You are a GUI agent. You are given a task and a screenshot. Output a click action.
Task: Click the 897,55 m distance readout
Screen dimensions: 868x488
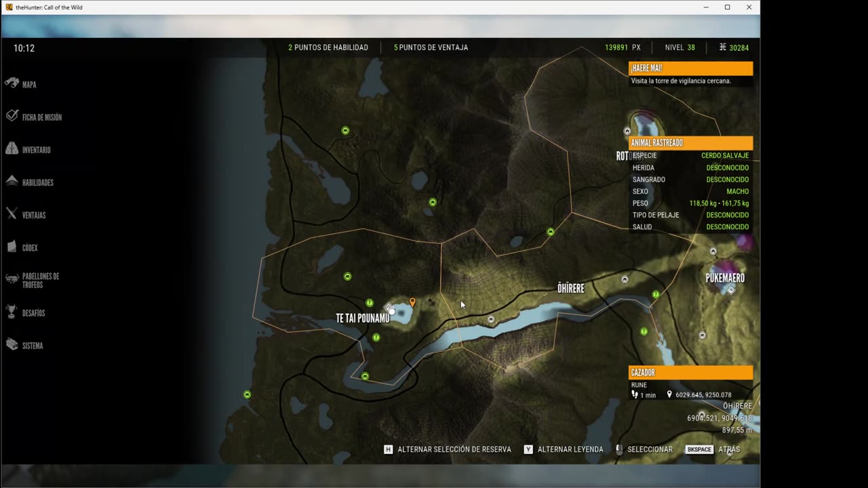click(x=736, y=430)
